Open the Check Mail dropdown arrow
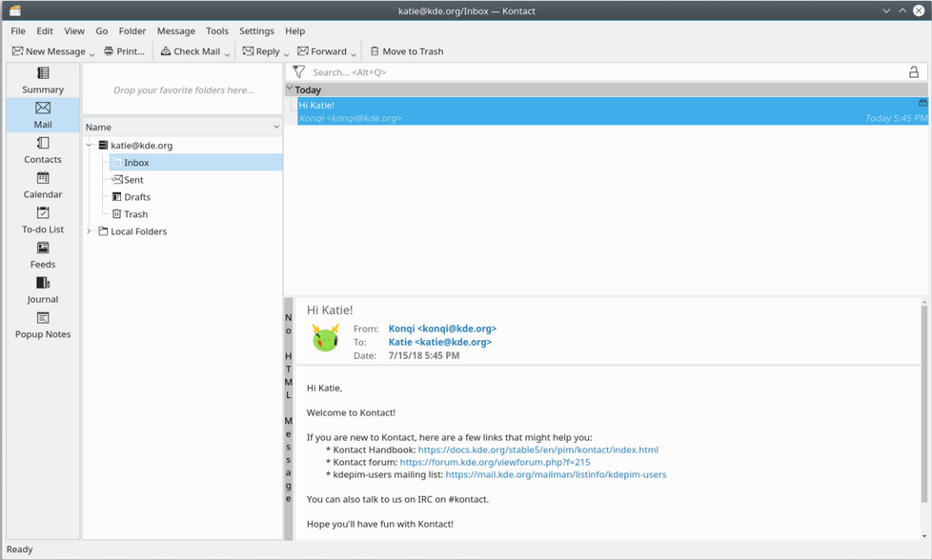Image resolution: width=932 pixels, height=560 pixels. coord(227,53)
